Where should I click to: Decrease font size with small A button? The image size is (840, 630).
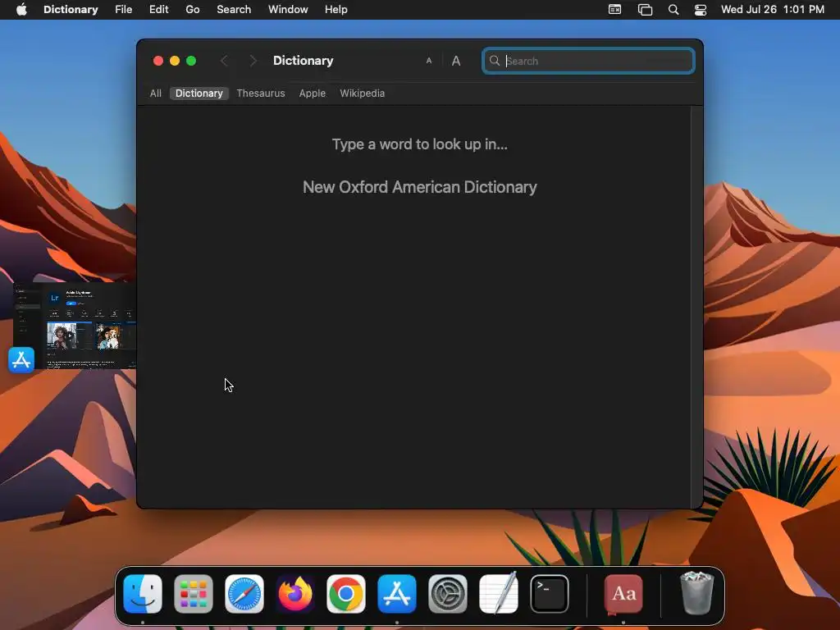pyautogui.click(x=428, y=61)
